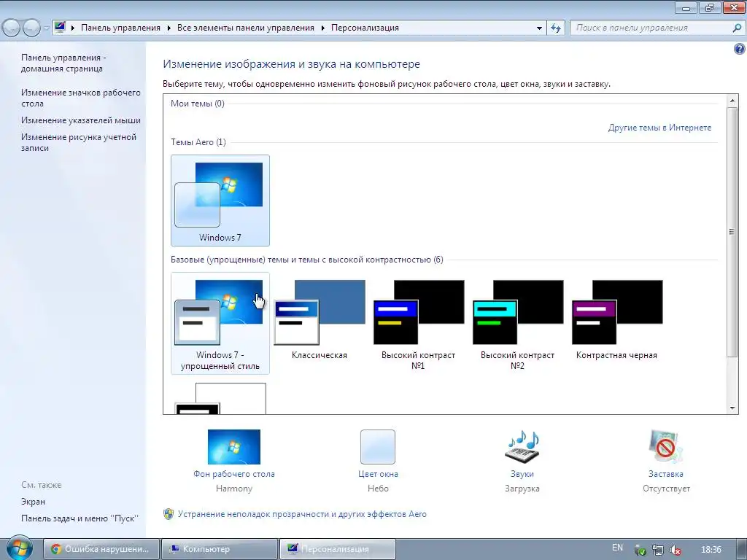Switch to Chrome taskbar window Ошибка нарушени...
Image resolution: width=747 pixels, height=560 pixels.
pyautogui.click(x=101, y=549)
